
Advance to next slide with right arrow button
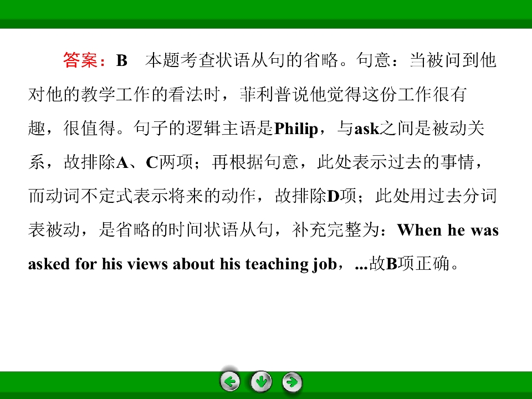[x=292, y=382]
